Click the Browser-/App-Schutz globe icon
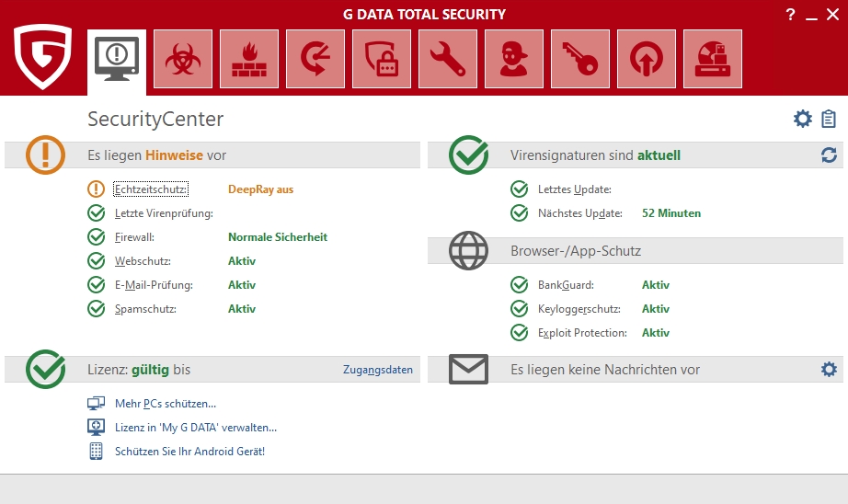848x504 pixels. click(468, 250)
